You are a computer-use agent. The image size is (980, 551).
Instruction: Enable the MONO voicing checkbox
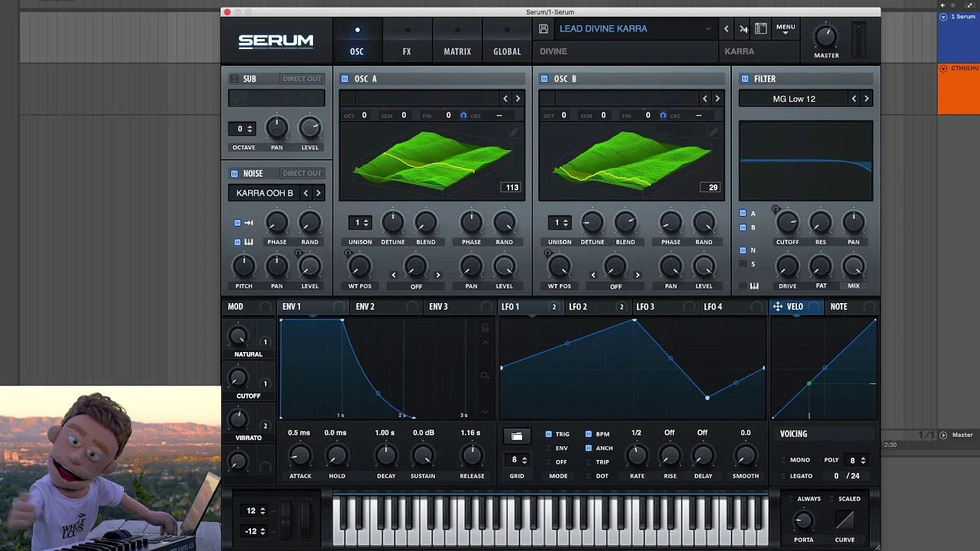click(784, 460)
